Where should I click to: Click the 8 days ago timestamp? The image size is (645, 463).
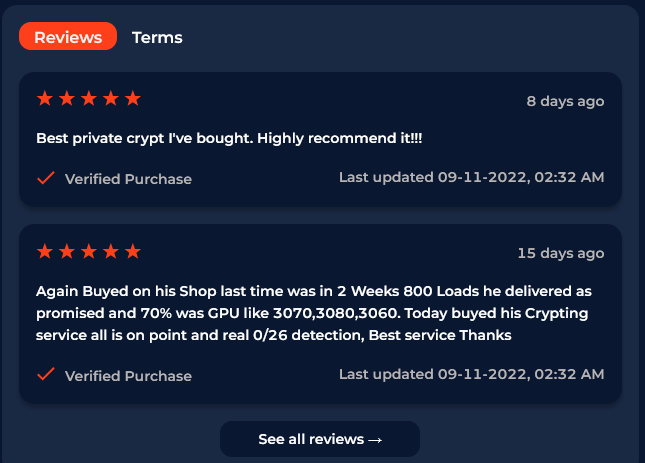coord(565,102)
